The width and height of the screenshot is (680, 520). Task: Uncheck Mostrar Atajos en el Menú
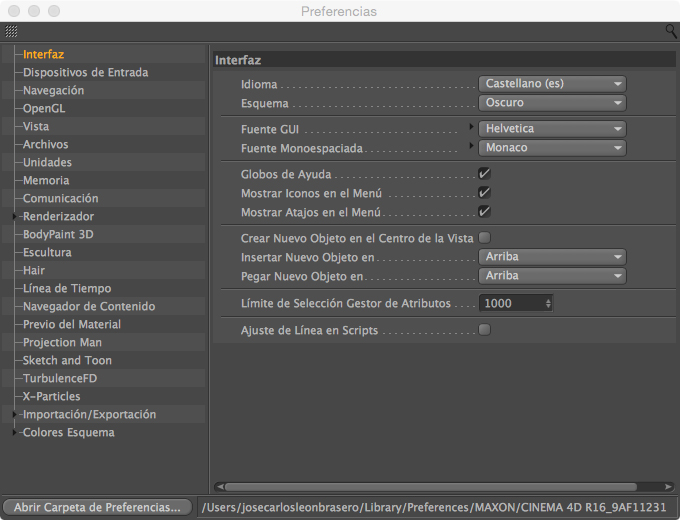(484, 211)
